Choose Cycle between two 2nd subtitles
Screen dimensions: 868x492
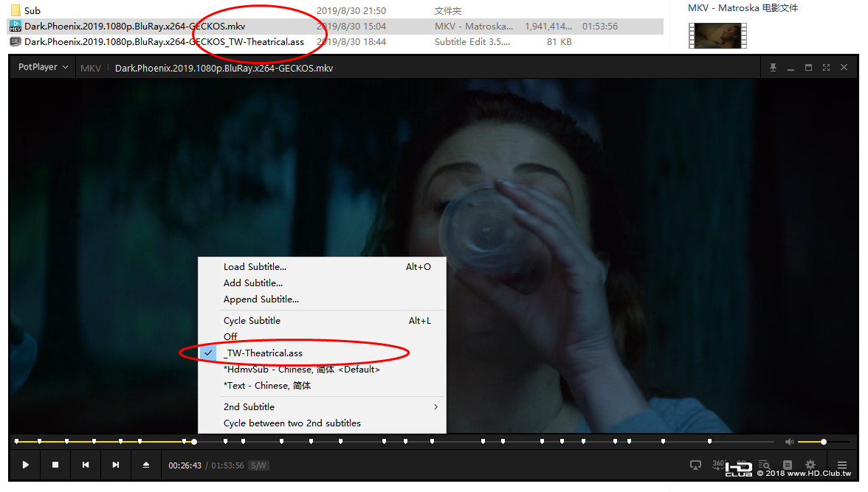[322, 423]
